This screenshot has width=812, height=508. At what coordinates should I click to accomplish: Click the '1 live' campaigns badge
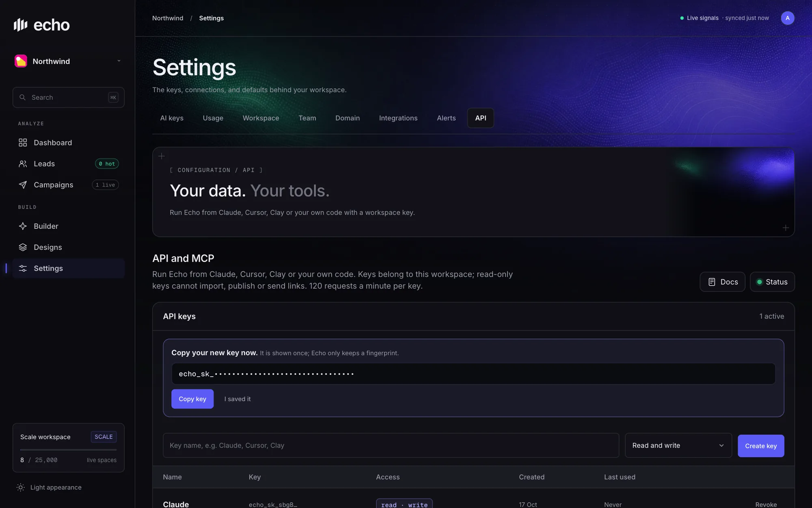pos(105,185)
